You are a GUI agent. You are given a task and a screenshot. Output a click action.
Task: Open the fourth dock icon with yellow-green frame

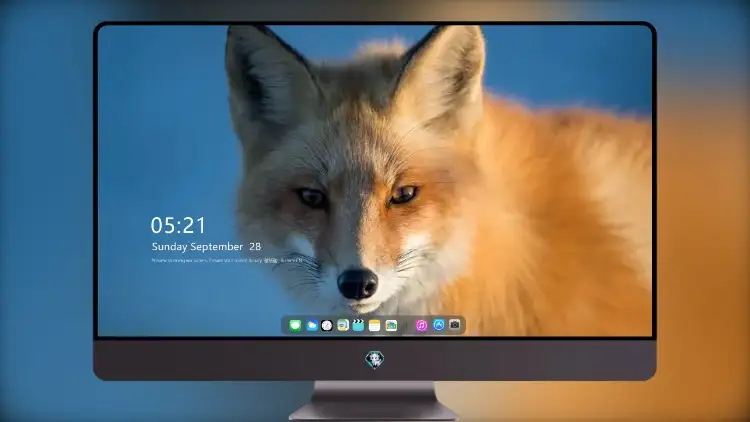(x=342, y=326)
